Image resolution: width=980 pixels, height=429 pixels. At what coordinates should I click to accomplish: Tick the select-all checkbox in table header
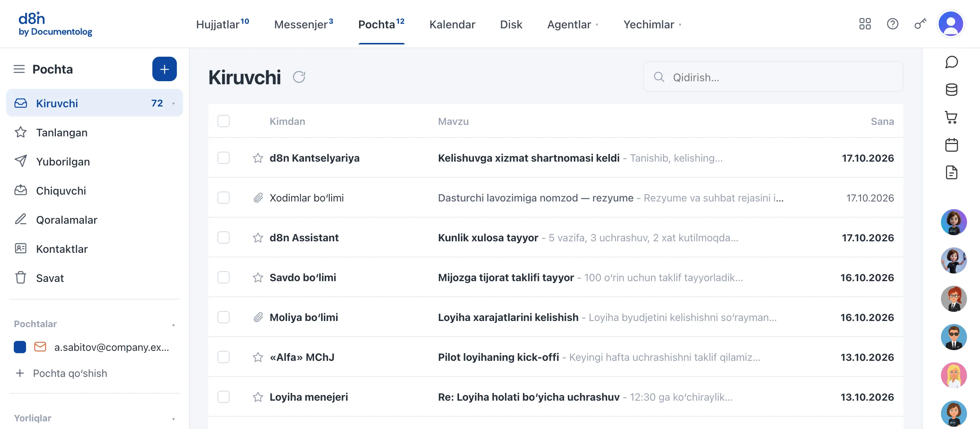pos(224,121)
